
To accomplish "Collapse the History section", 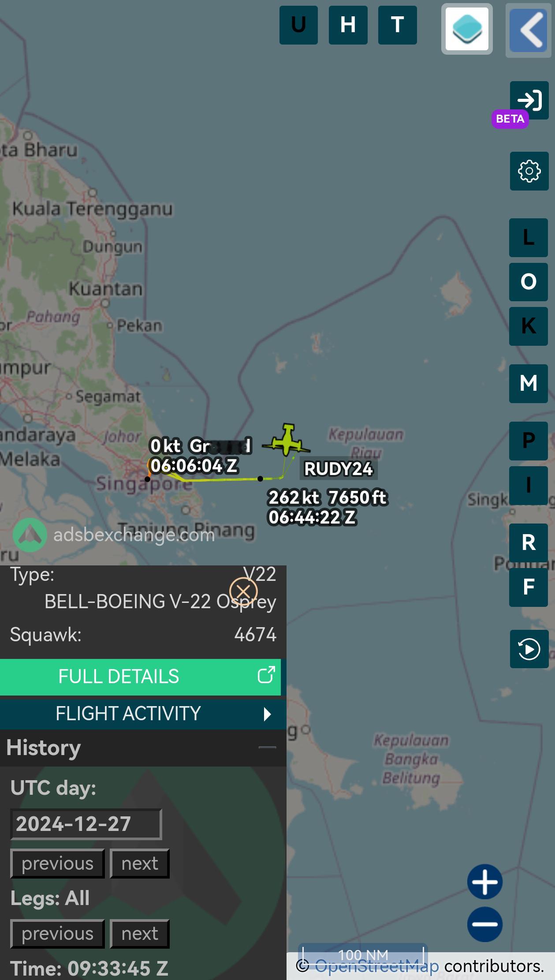I will [x=267, y=748].
